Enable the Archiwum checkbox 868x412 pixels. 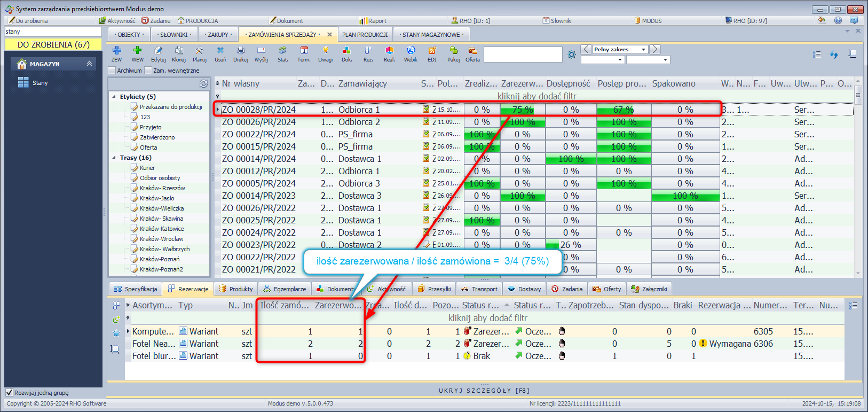click(x=112, y=71)
